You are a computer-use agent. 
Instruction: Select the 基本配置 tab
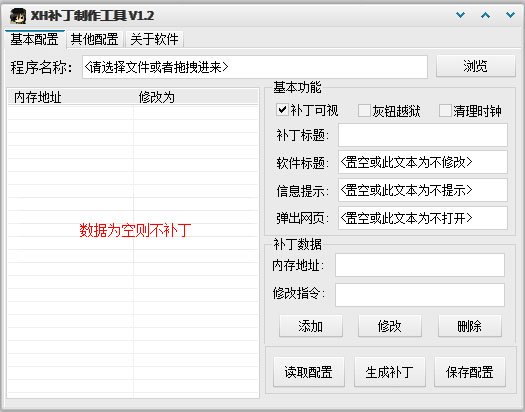coord(34,39)
